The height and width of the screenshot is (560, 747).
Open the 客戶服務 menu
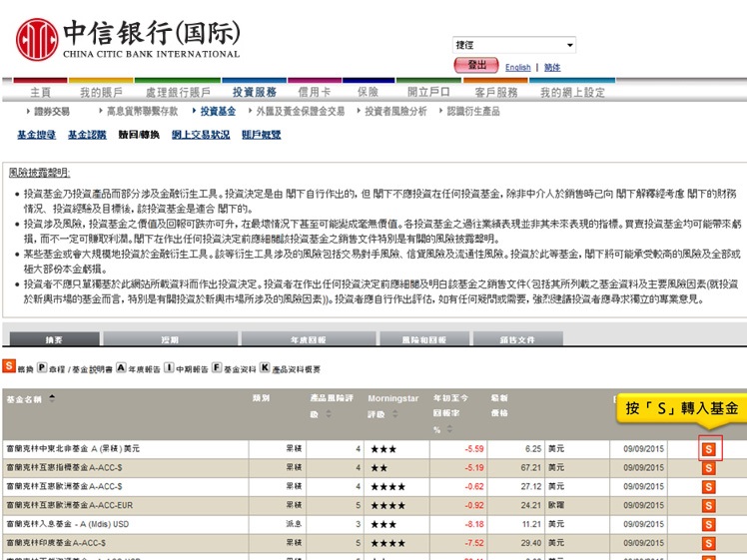pyautogui.click(x=496, y=93)
